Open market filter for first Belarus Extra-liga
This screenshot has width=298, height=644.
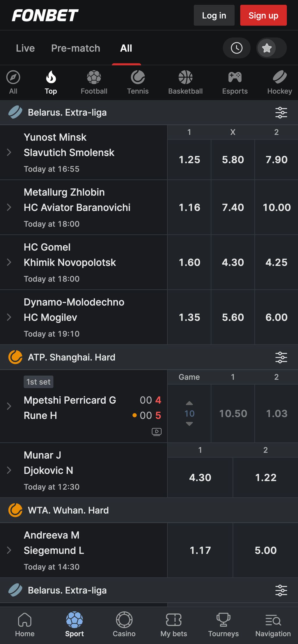281,113
